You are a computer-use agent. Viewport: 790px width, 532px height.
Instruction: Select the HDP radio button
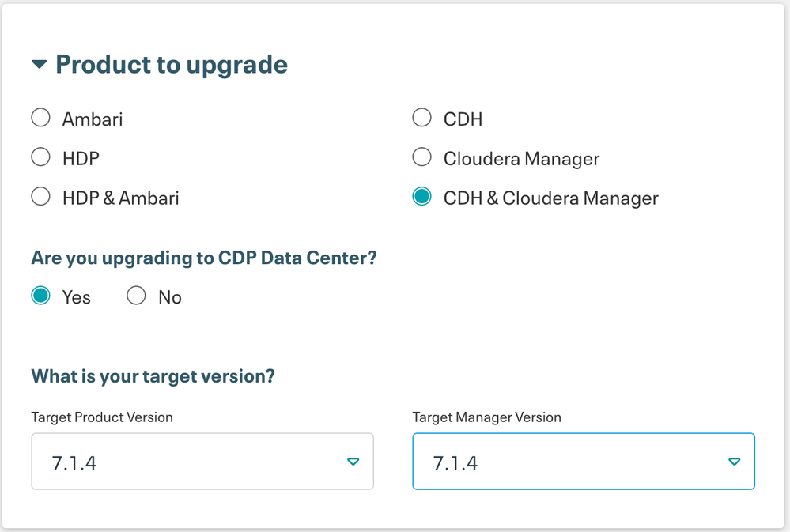point(40,157)
